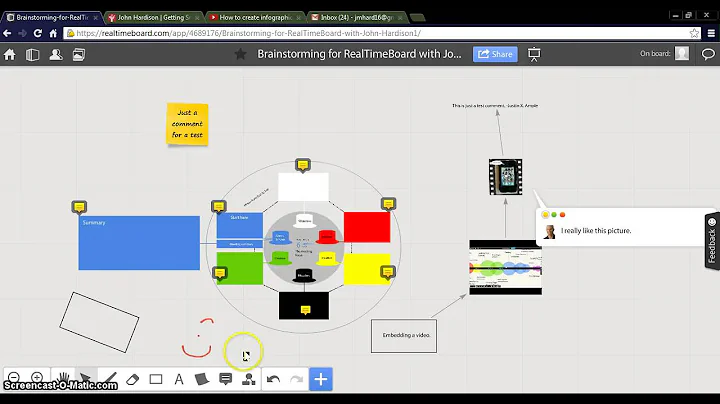Select the text tool
Screen dimensions: 720x404
(179, 379)
